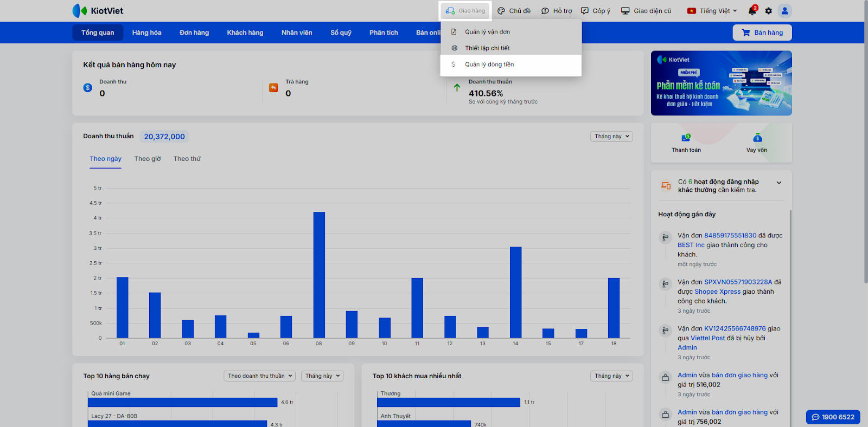This screenshot has width=868, height=427.
Task: Open Hỗ trợ support menu
Action: point(557,11)
